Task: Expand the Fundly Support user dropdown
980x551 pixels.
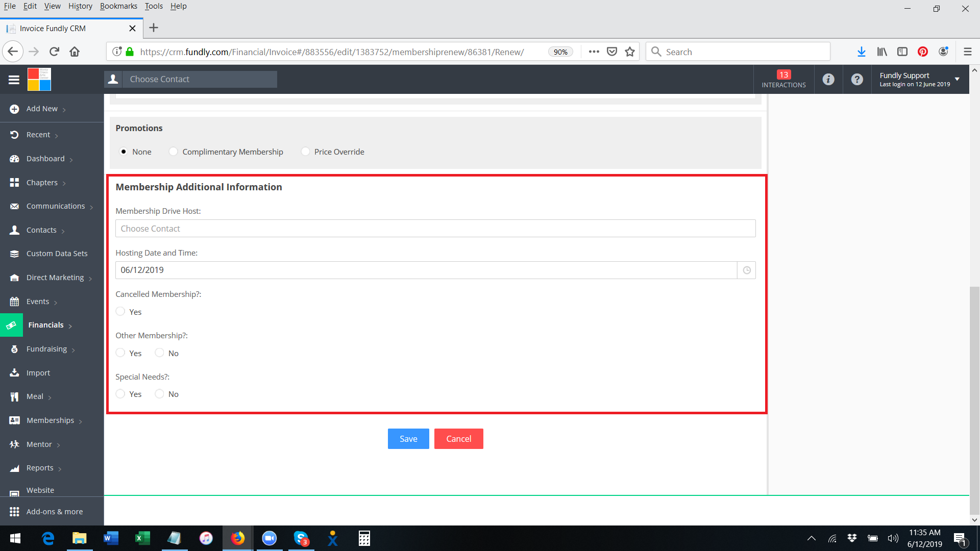Action: pos(957,79)
